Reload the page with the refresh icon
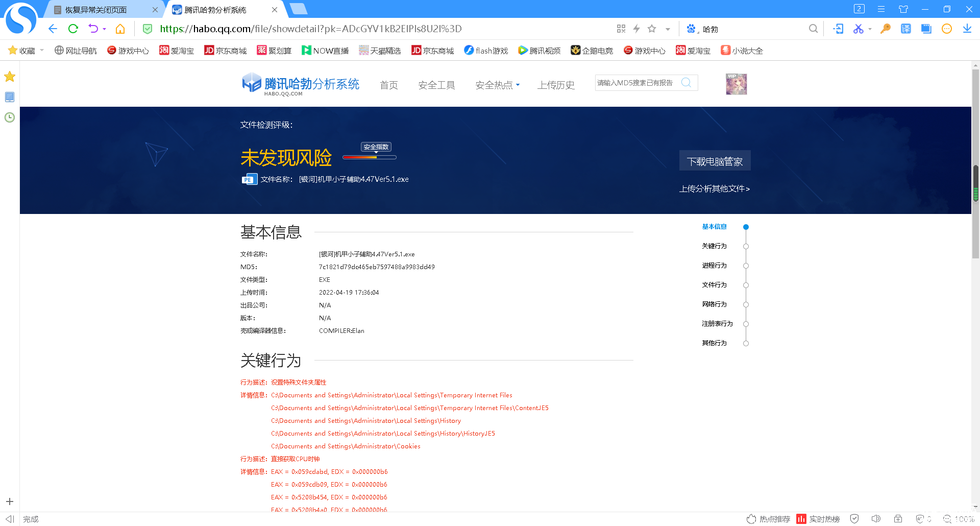 point(73,29)
